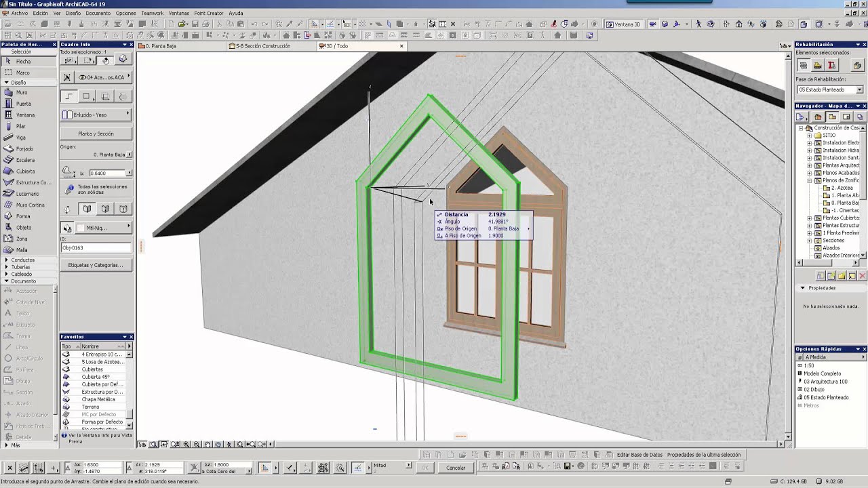This screenshot has width=868, height=488.
Task: Open the Ayuda menu
Action: point(236,13)
